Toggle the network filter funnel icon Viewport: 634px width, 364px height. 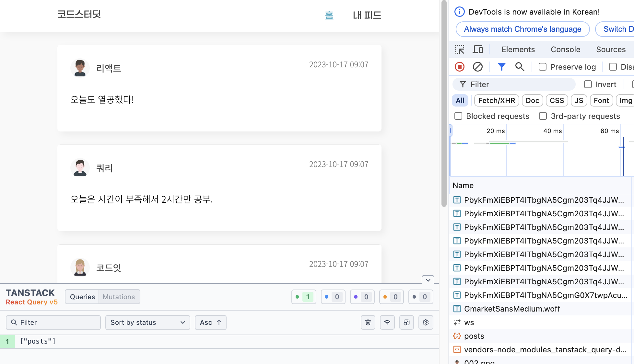pyautogui.click(x=501, y=67)
